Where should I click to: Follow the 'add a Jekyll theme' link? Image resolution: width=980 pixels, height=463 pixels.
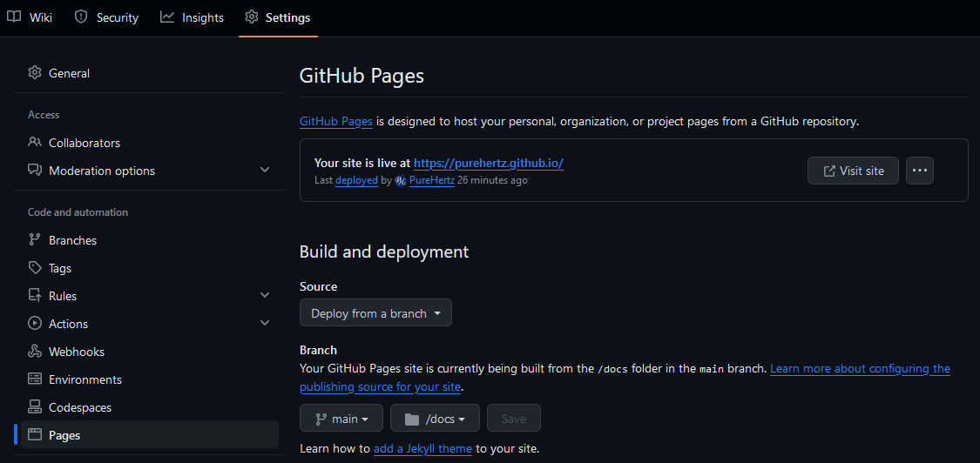(x=422, y=448)
